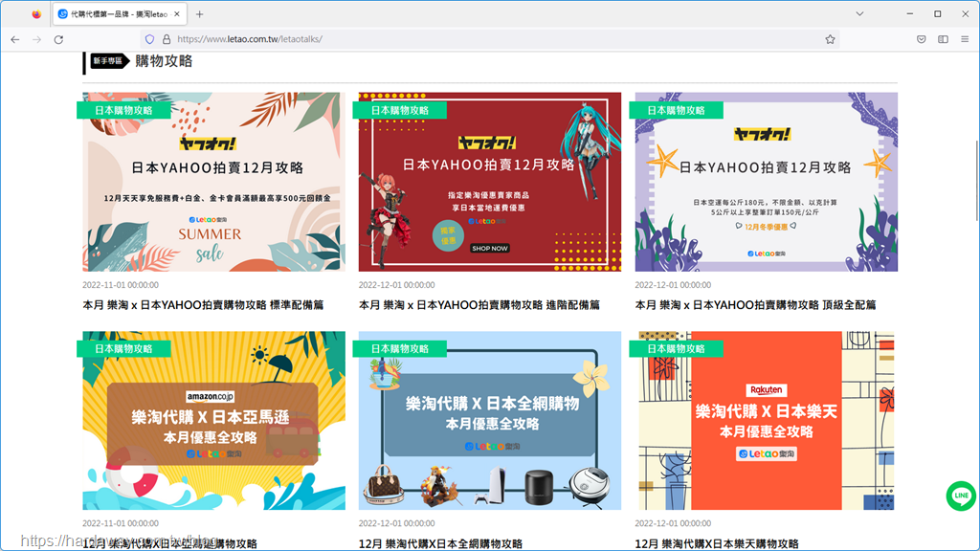Click 日本購物攻略 tag on Rakuten card

tap(677, 348)
